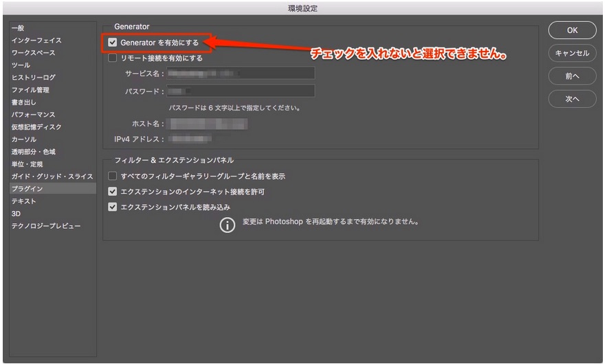Screen dimensions: 607x364
Task: Click the キャンセル button
Action: point(571,53)
